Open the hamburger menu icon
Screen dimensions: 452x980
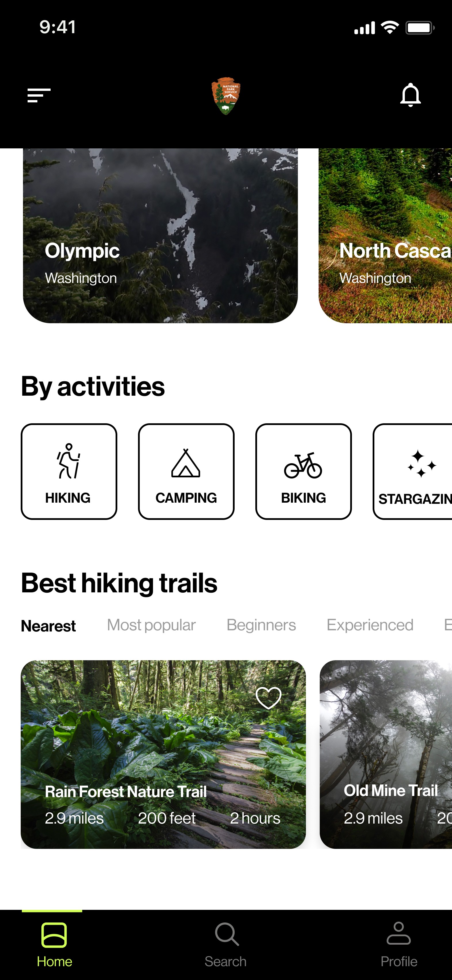coord(39,95)
